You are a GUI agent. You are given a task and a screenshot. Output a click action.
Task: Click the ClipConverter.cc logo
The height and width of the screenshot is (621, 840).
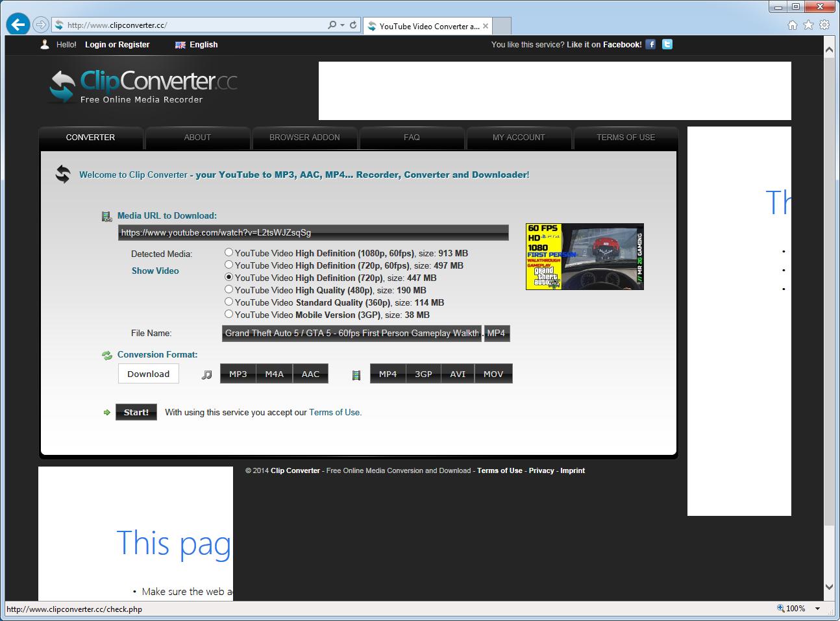pos(143,86)
